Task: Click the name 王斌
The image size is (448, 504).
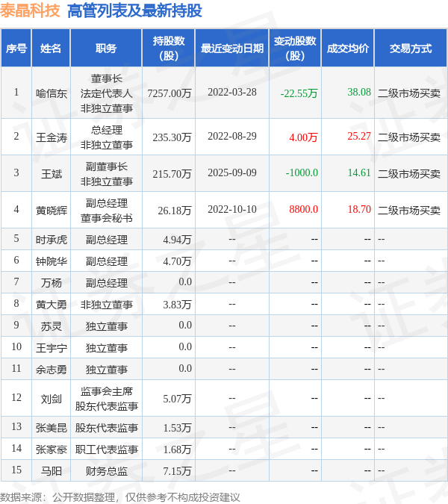Action: coord(52,174)
